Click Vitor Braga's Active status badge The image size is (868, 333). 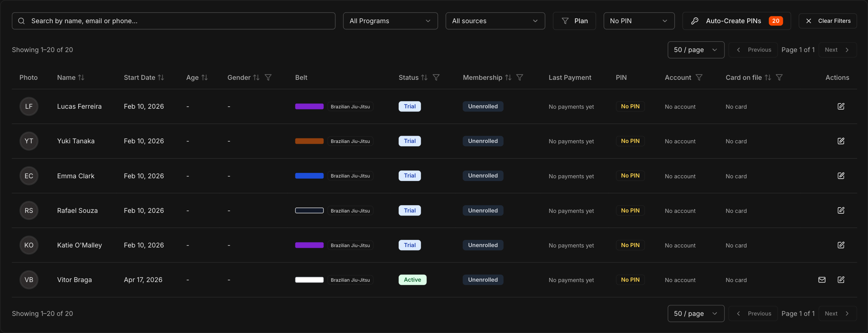tap(412, 280)
